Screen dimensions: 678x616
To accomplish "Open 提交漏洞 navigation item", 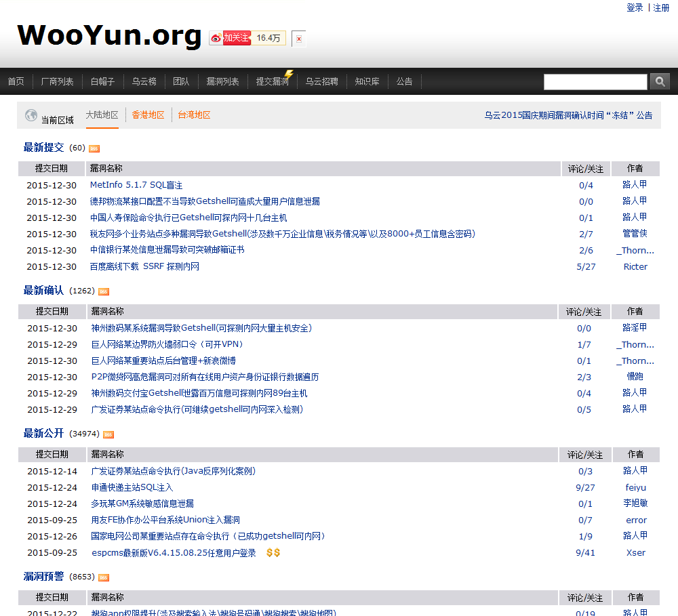I will (273, 81).
